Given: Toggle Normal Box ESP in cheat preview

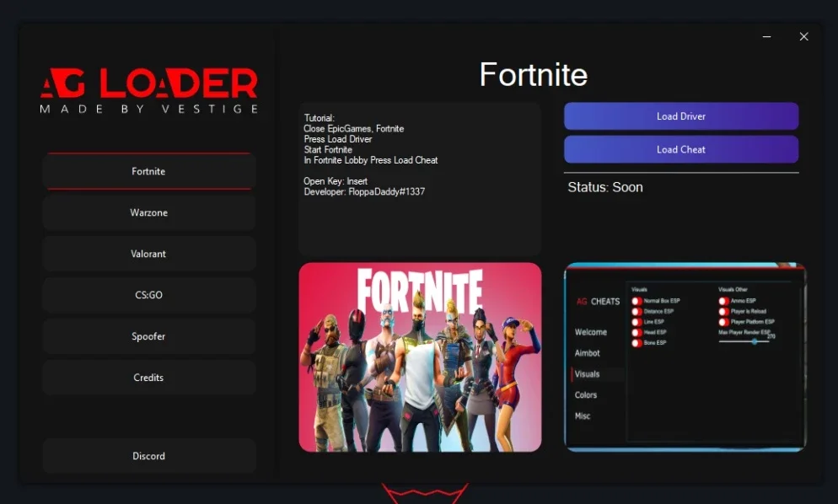Looking at the screenshot, I should pos(637,301).
